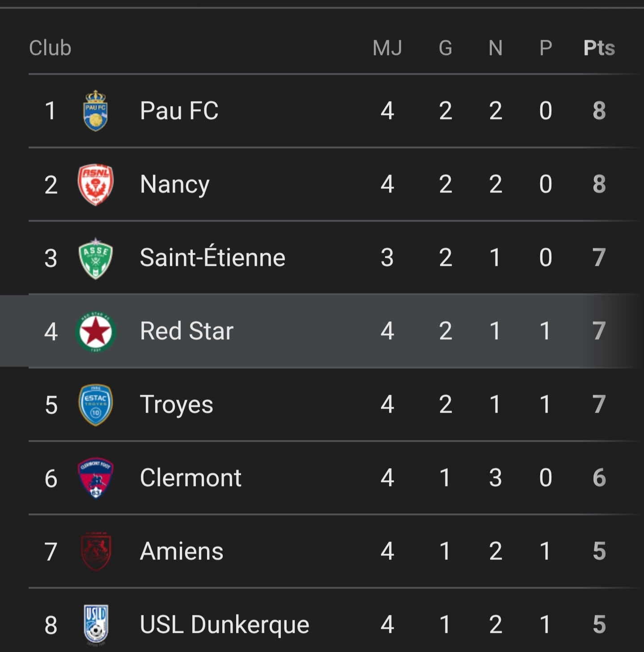The image size is (644, 652).
Task: Select the USL Dunkerque badge
Action: pyautogui.click(x=95, y=625)
